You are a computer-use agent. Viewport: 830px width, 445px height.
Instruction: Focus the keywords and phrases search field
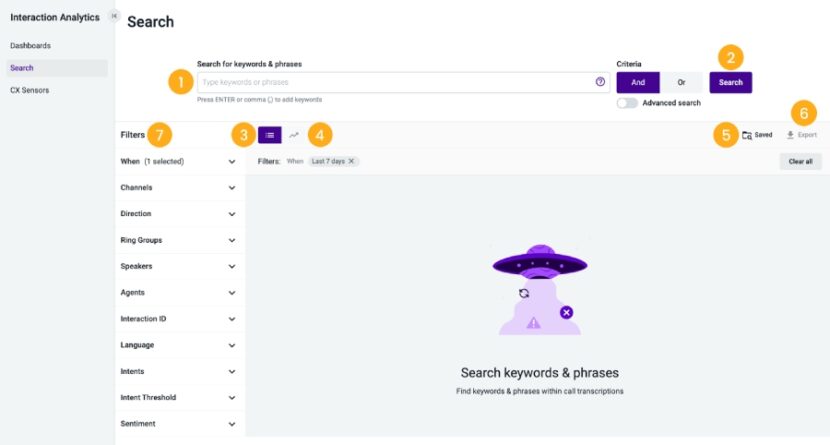click(x=397, y=83)
